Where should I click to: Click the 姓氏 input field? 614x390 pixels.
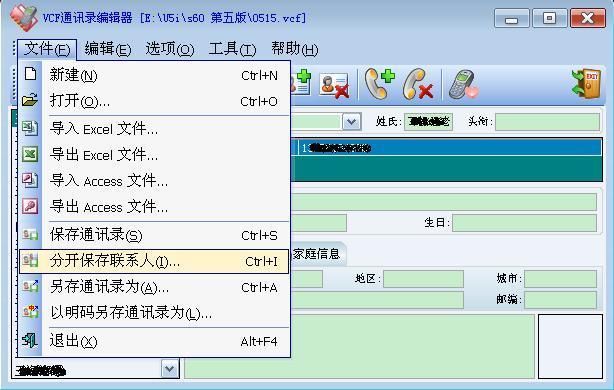click(428, 121)
